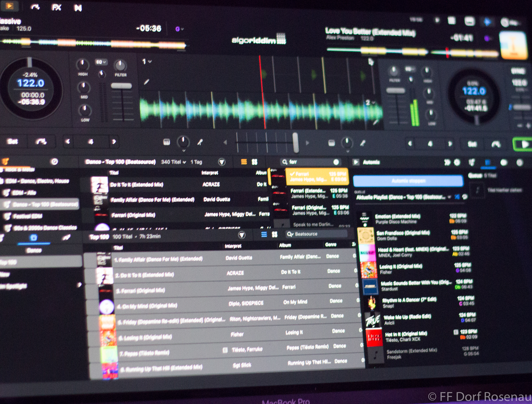Click the Set button on deck 1
532x404 pixels.
pyautogui.click(x=12, y=141)
